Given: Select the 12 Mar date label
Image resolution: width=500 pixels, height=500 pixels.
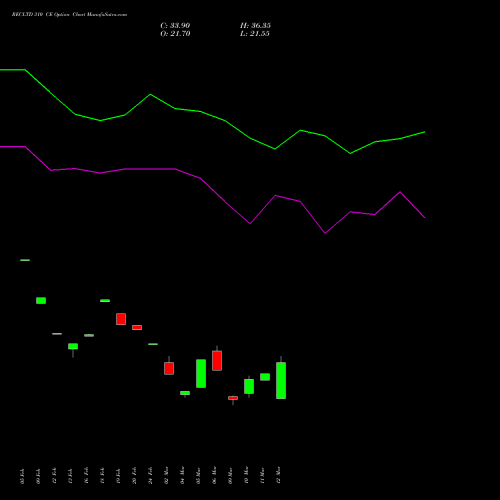Looking at the screenshot, I should coord(278,475).
